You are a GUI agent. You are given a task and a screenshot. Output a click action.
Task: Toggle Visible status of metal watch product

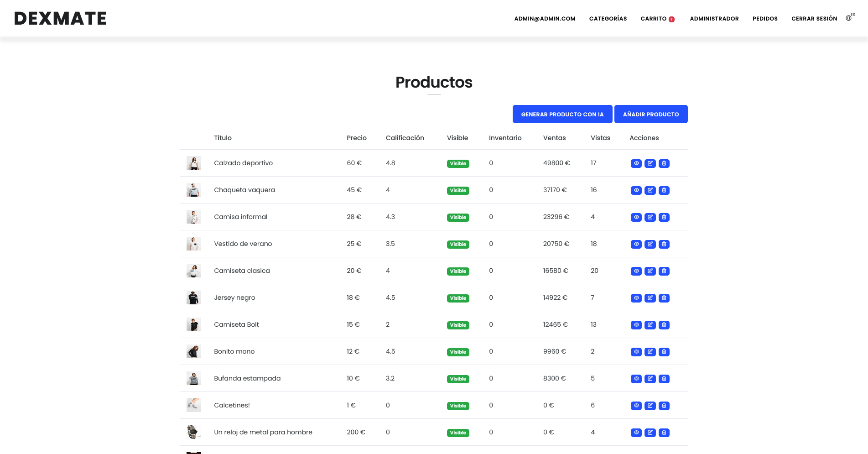458,433
